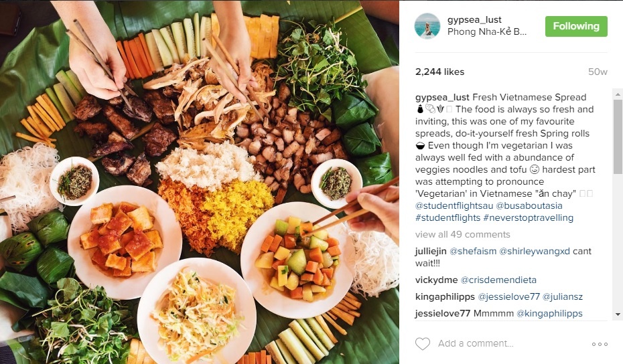Viewport: 623px width, 364px height.
Task: Open julliejin commenter profile
Action: click(x=431, y=252)
